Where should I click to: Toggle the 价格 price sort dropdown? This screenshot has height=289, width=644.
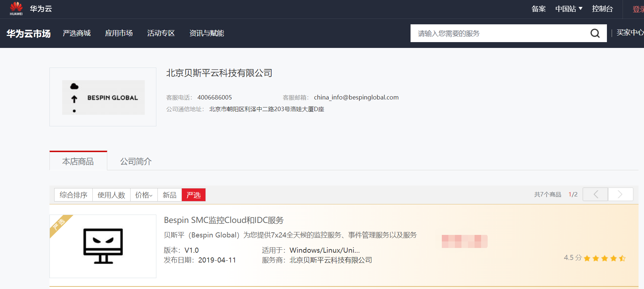click(144, 195)
